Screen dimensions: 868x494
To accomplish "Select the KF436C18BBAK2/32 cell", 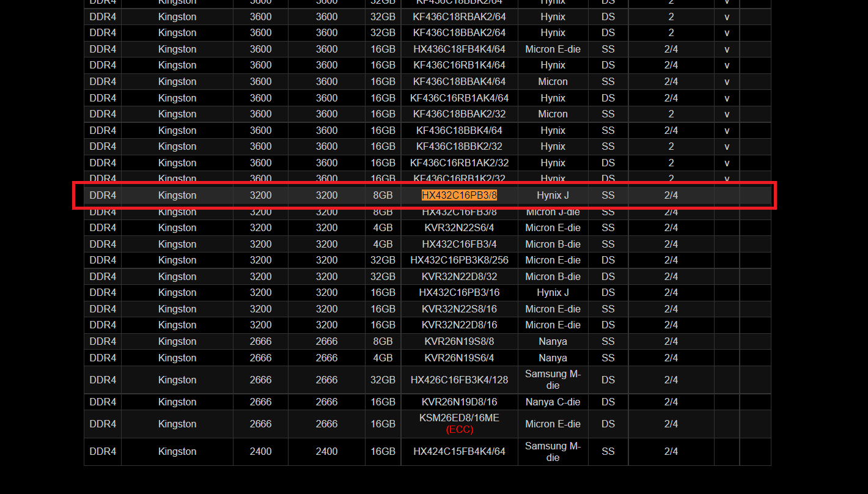I will [x=459, y=114].
